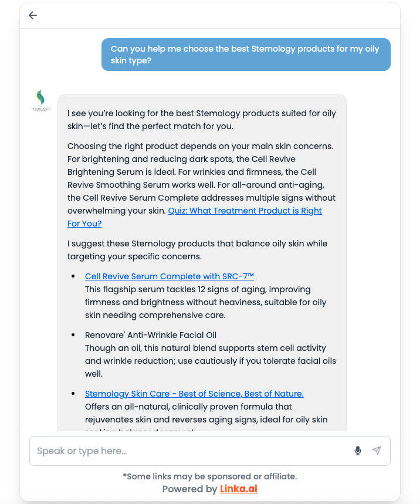
Task: Send the message via the paper-plane icon
Action: (377, 450)
